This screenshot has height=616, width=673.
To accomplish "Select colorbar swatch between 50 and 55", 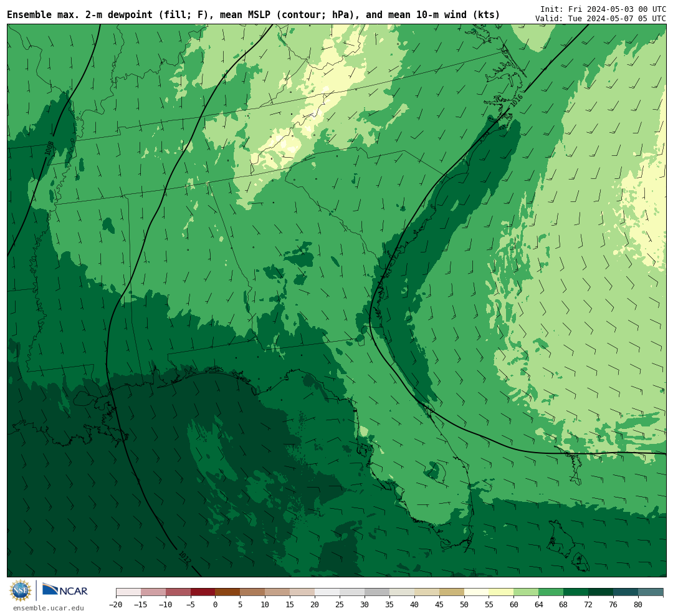I will pos(477,592).
